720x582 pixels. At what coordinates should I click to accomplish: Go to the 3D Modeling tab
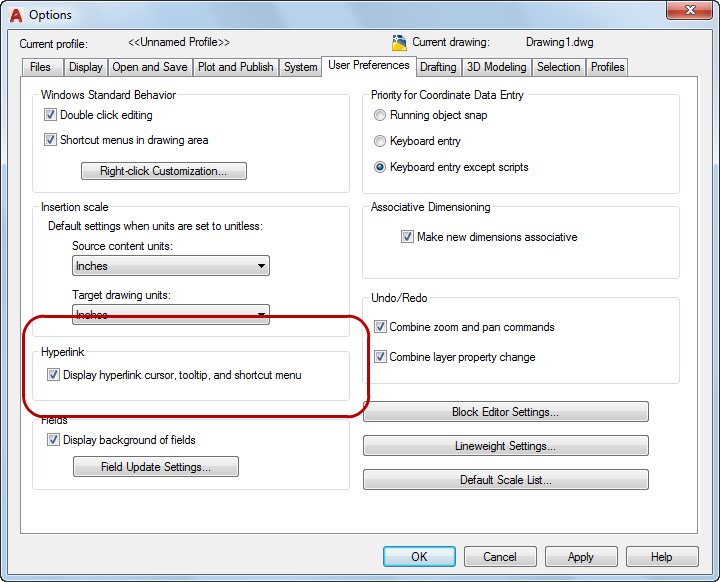[496, 67]
